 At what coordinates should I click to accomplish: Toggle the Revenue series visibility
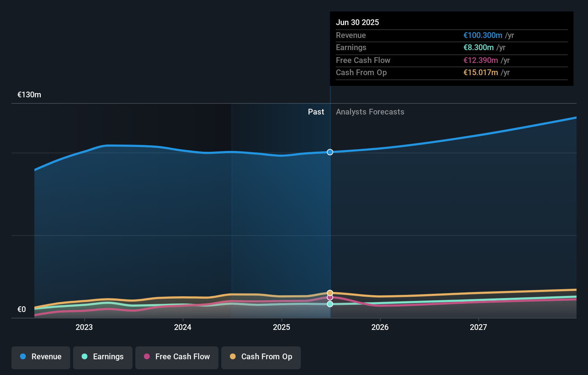40,357
